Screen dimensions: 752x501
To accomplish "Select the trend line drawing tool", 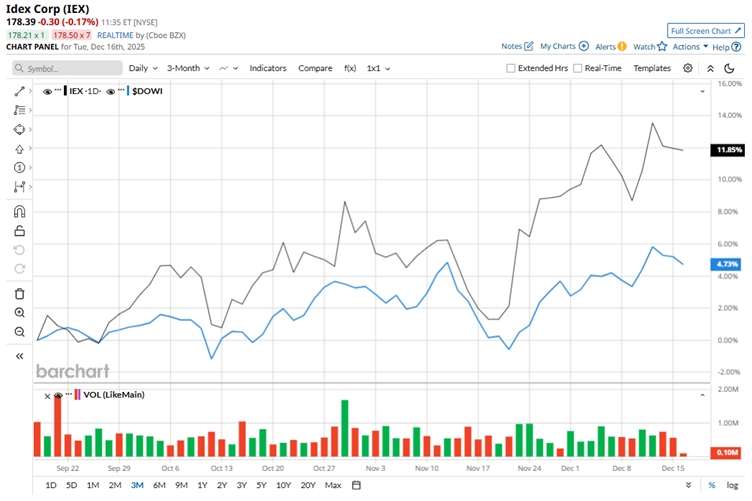I will (x=19, y=91).
